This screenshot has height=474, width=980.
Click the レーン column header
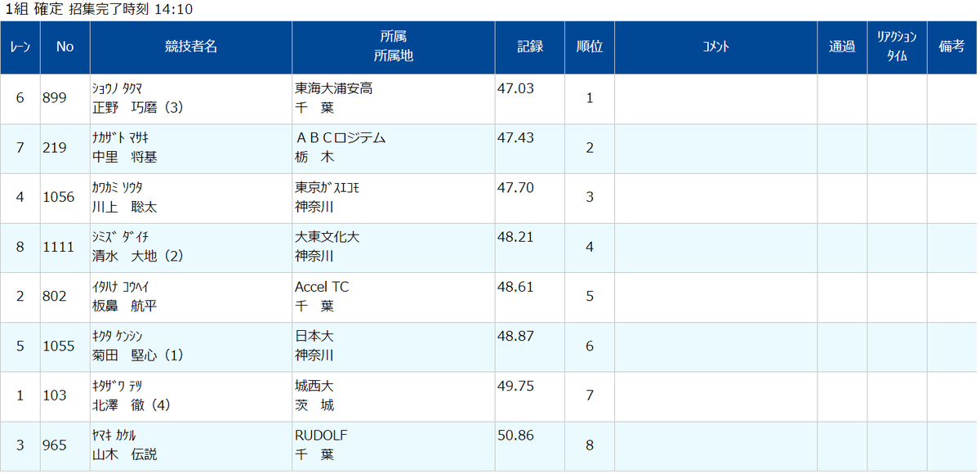(x=20, y=47)
